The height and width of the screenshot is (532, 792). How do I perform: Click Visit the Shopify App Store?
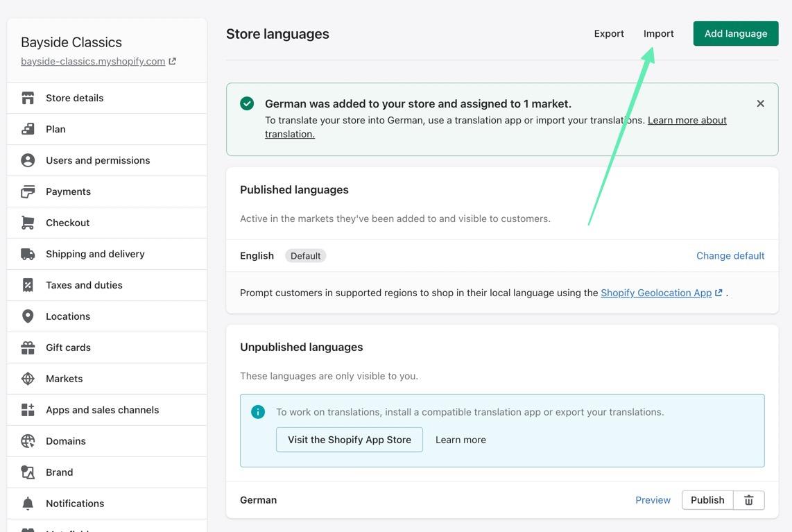click(x=349, y=440)
